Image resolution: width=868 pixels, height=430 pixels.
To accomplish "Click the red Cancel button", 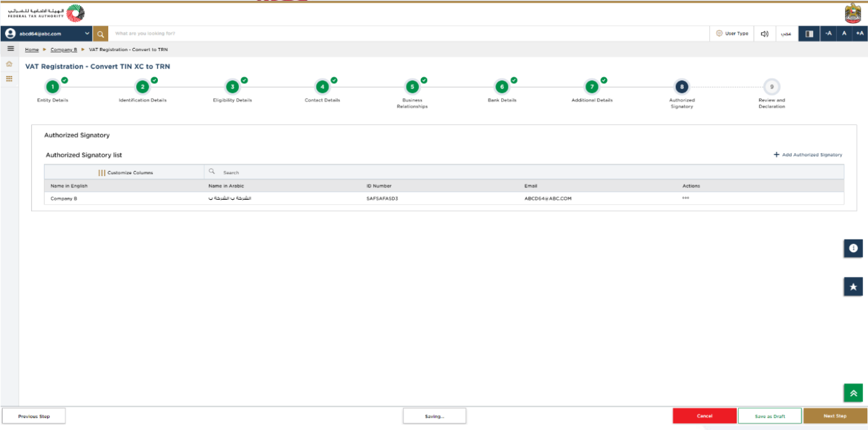I will coord(704,416).
